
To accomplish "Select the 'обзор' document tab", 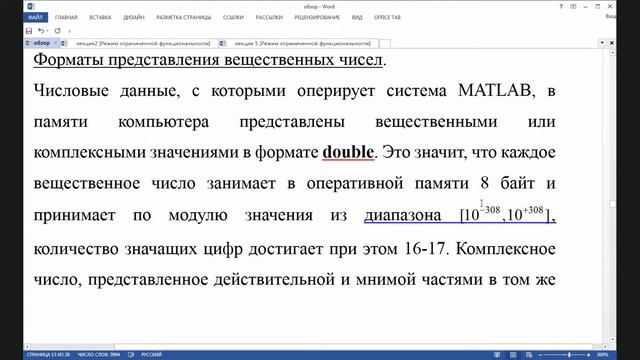I will pyautogui.click(x=41, y=43).
